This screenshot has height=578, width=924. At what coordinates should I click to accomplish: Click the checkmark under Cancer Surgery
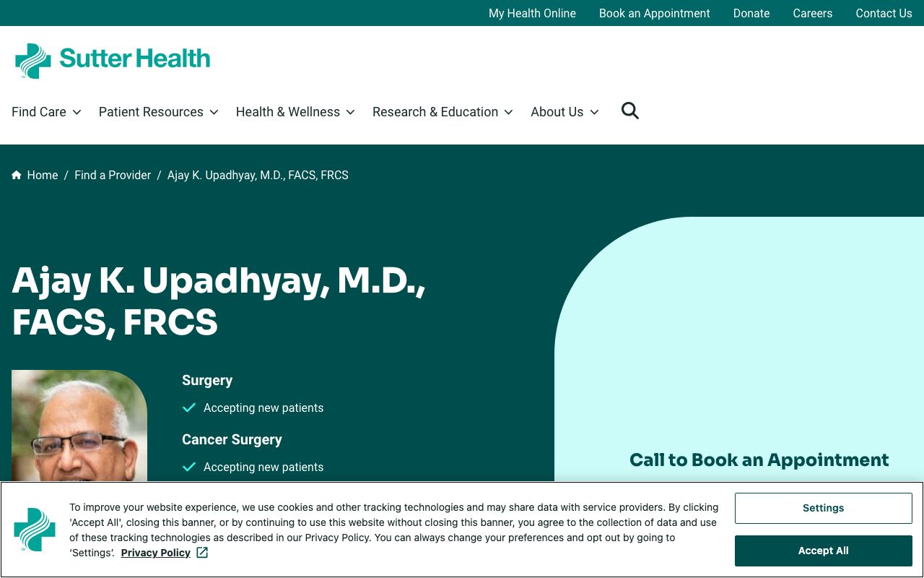click(x=188, y=467)
